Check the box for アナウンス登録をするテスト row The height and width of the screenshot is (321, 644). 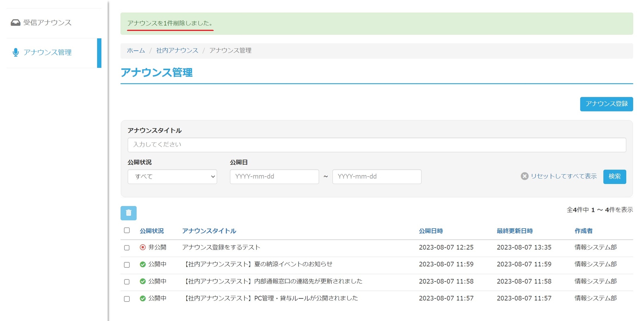127,248
